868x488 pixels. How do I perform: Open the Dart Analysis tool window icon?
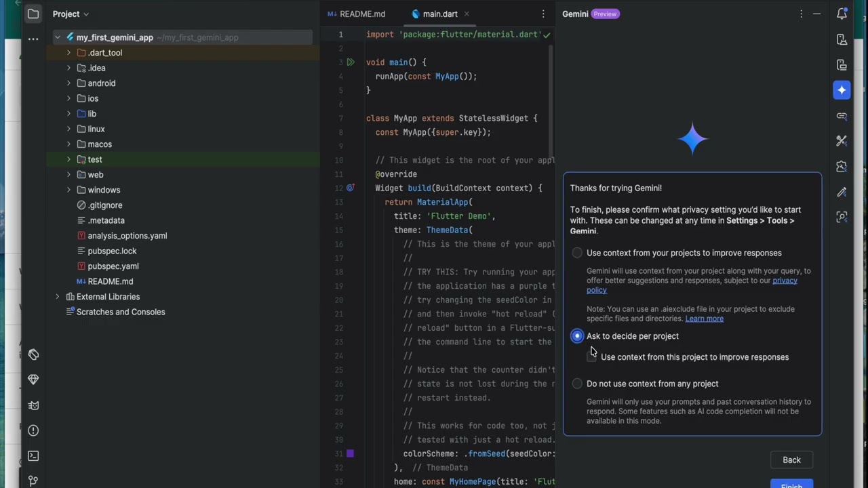[33, 354]
